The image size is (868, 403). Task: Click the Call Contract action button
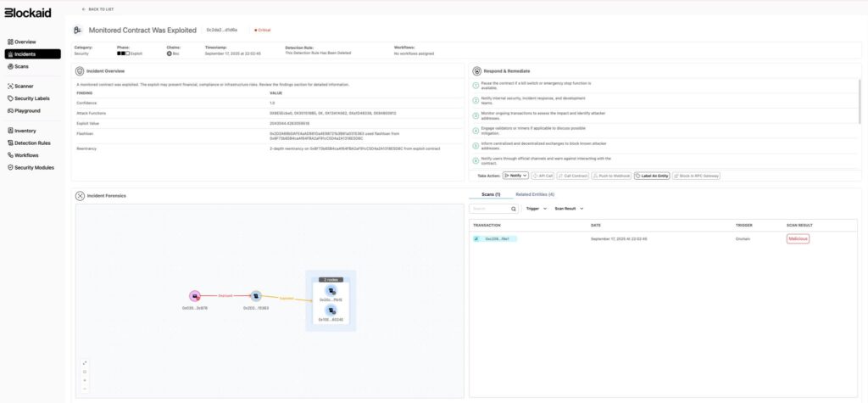(572, 176)
